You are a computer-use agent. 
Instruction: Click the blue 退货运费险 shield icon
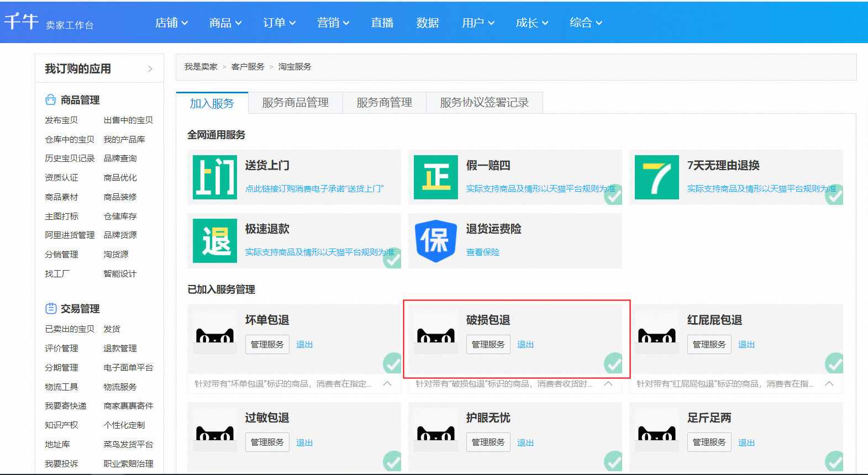point(436,240)
